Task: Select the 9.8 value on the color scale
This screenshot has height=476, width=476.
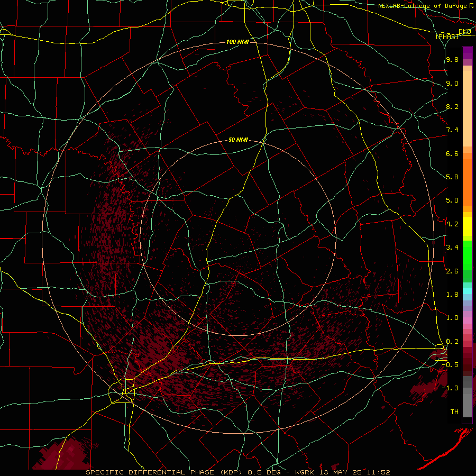Action: 452,59
